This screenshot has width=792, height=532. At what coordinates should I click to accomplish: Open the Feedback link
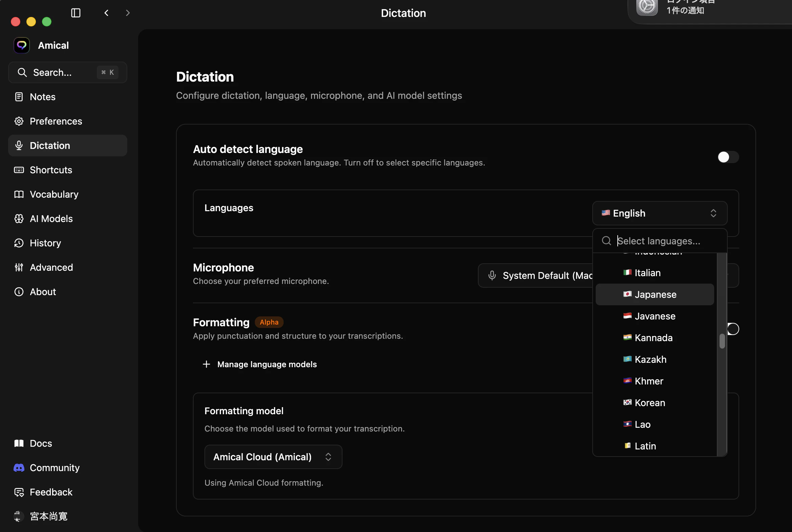[68, 492]
